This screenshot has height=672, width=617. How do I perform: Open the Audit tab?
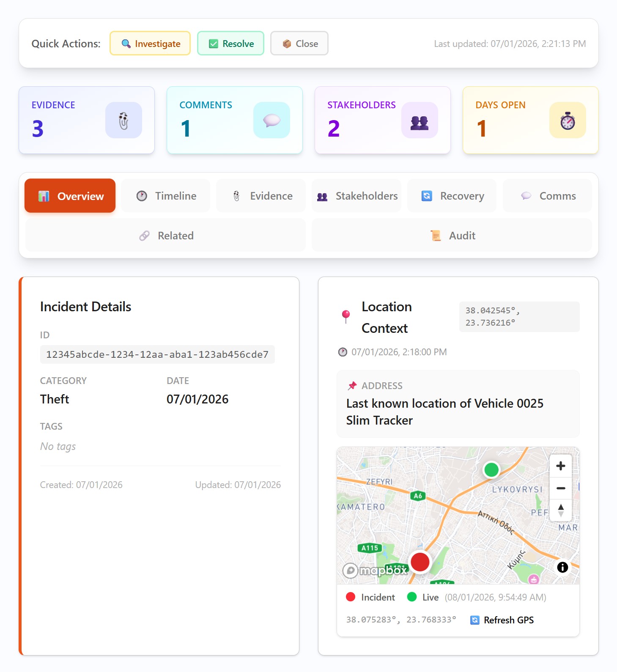tap(452, 235)
